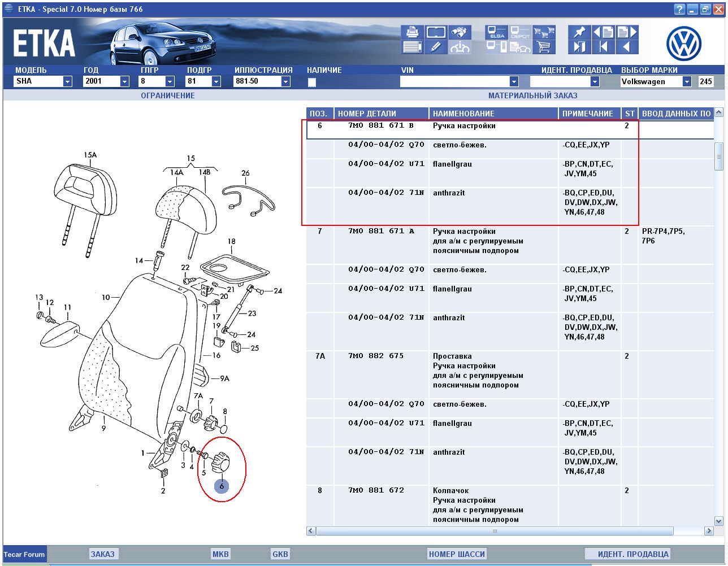
Task: Click the plain back arrow icon
Action: pos(627,47)
